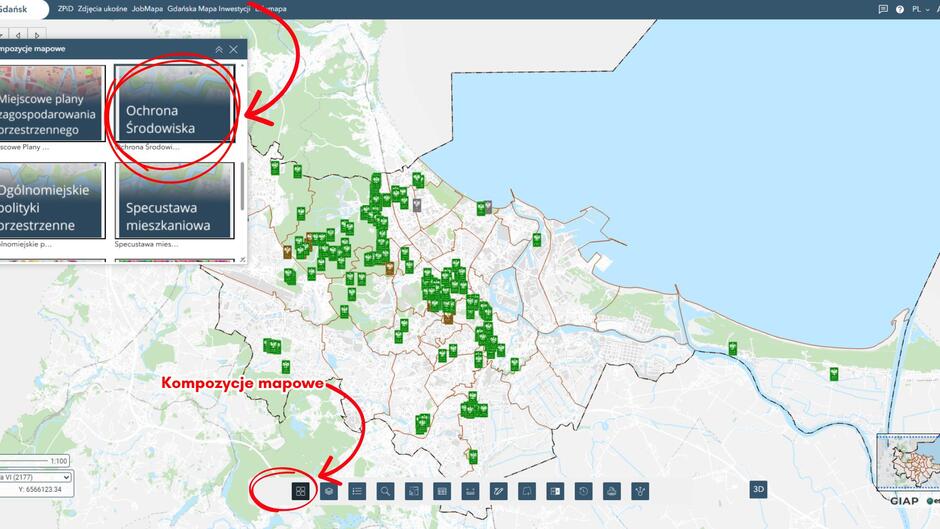Click the 'Specustawa mies...' caption text
Screen dimensions: 940x529
(x=146, y=244)
